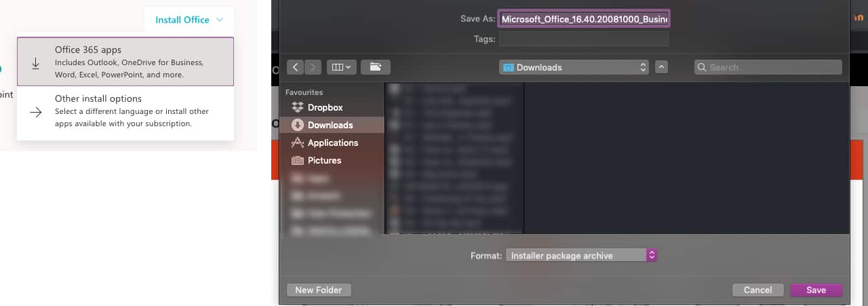Create new folder via toolbar folder icon

375,67
